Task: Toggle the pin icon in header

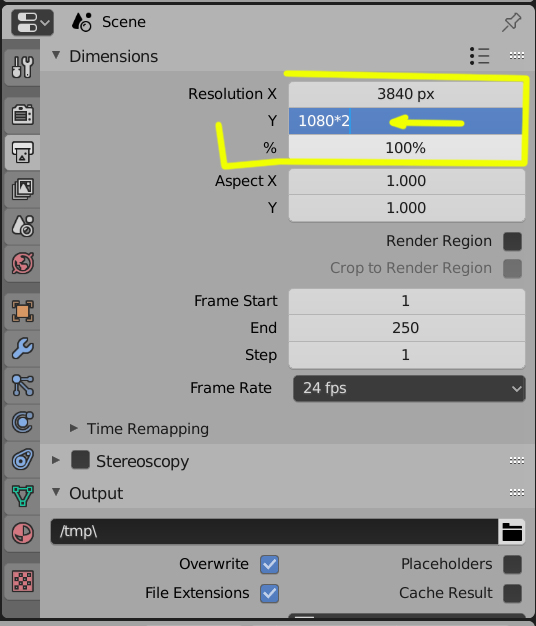Action: click(511, 22)
